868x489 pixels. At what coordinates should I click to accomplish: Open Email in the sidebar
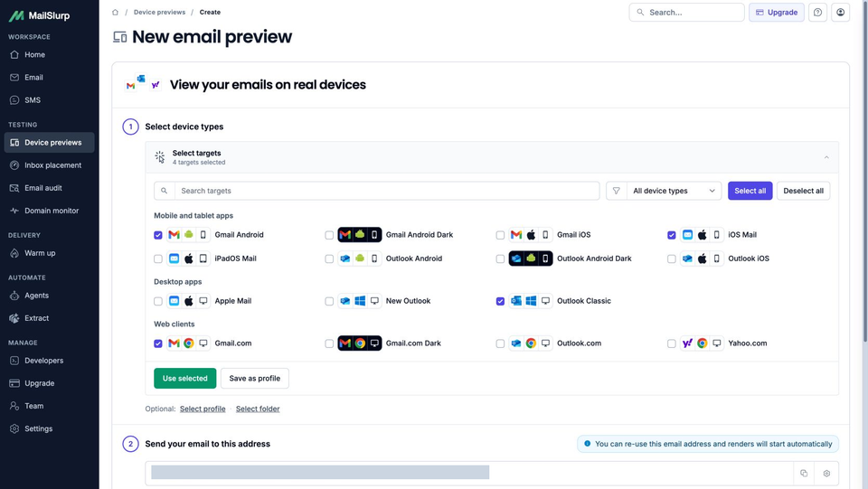(x=49, y=78)
